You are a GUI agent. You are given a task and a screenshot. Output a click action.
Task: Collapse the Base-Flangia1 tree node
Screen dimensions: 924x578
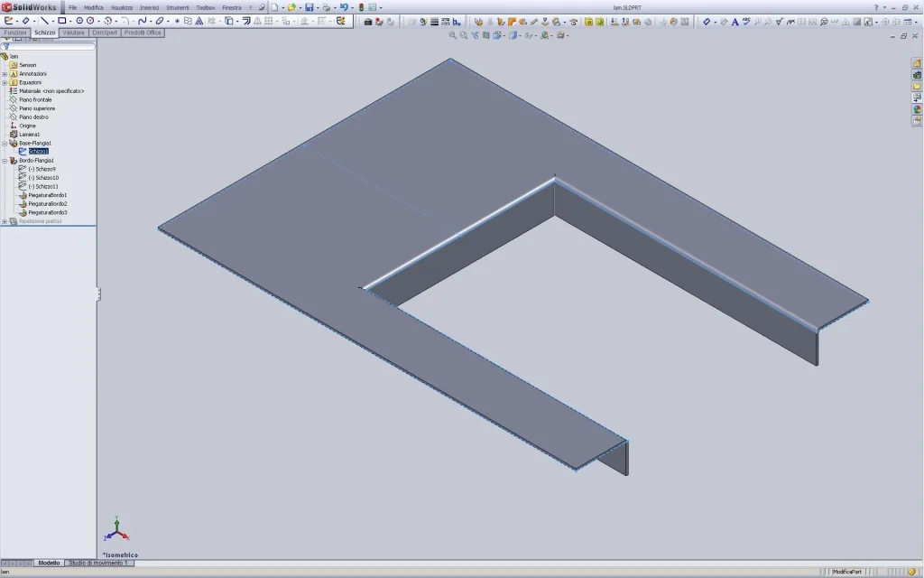pos(5,144)
